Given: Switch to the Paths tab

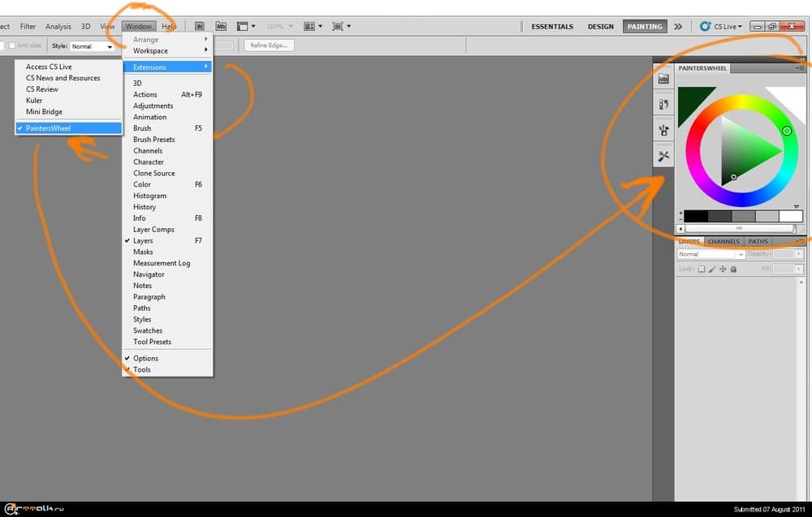Looking at the screenshot, I should (758, 242).
